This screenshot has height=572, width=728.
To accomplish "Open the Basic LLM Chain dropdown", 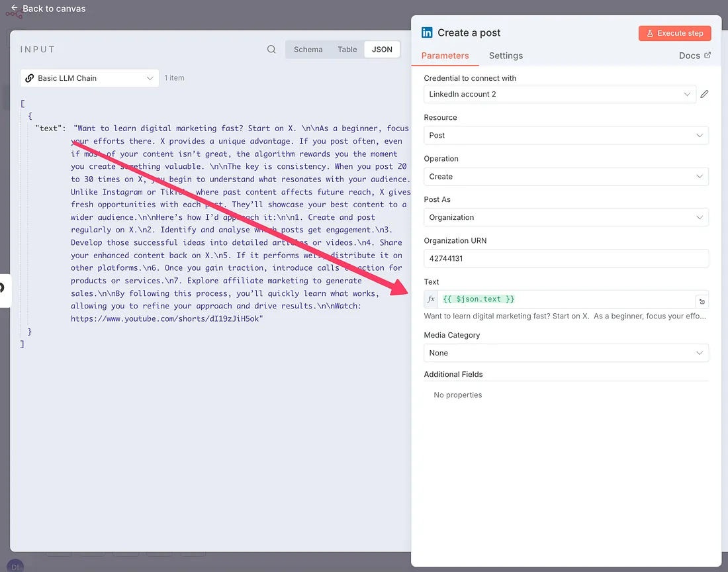I will point(89,78).
